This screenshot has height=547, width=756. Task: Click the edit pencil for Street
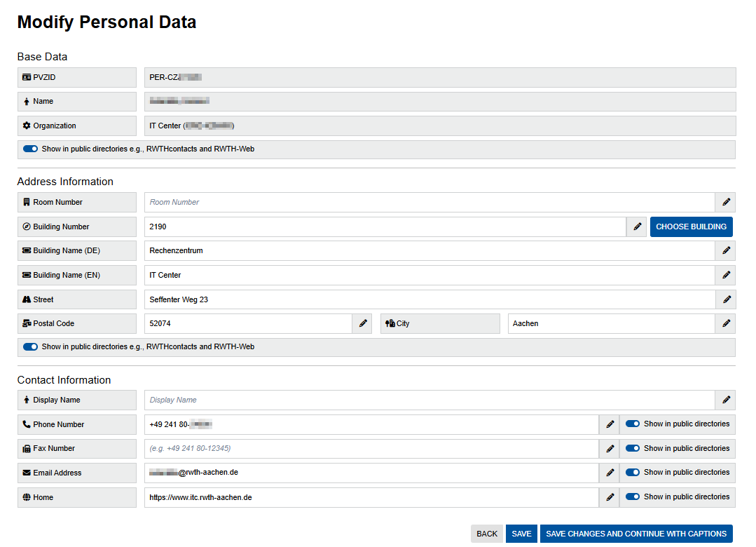725,299
